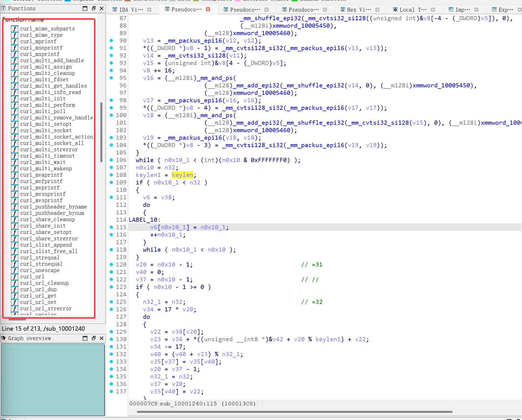Click function icon beside curl_unescape
Image resolution: width=522 pixels, height=420 pixels.
[15, 270]
